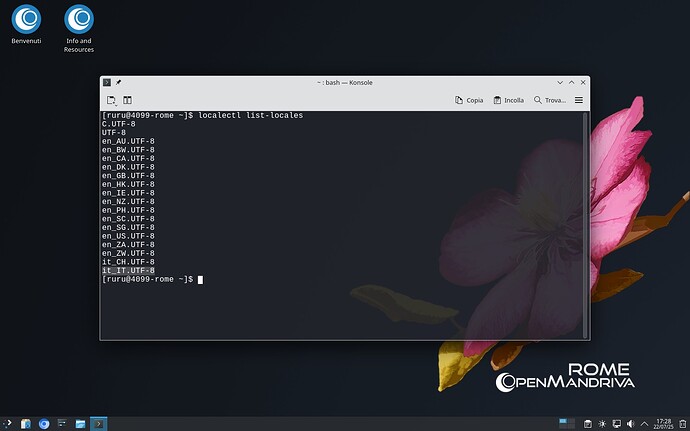Click the Incolla (paste) toolbar button
The image size is (690, 431).
[508, 100]
